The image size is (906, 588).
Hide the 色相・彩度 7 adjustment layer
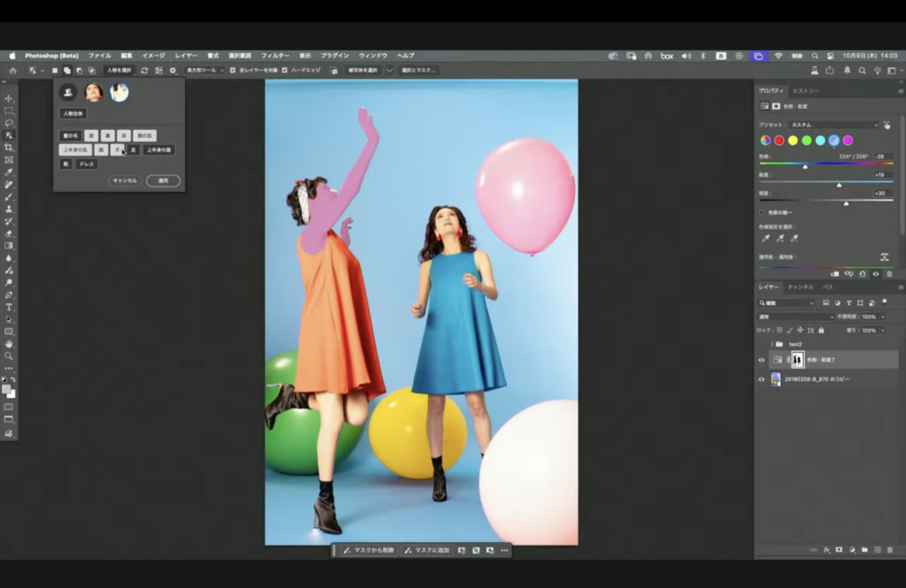(762, 360)
